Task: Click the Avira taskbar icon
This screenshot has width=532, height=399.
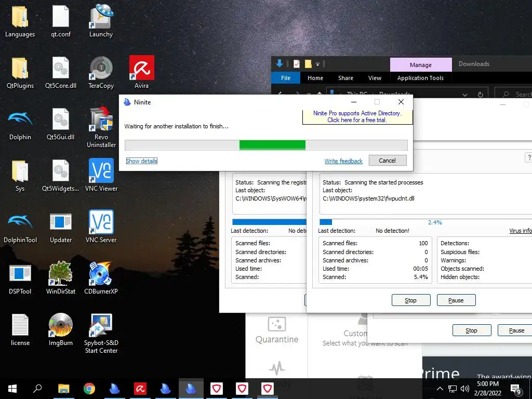Action: click(x=140, y=389)
